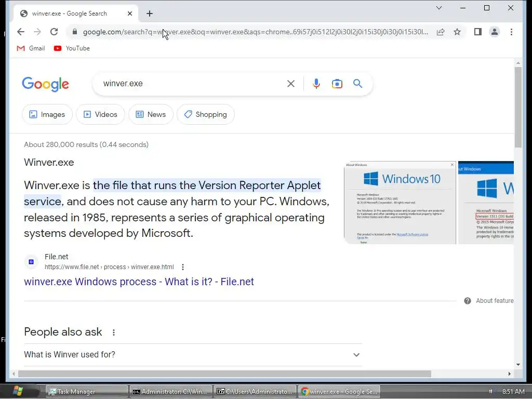The height and width of the screenshot is (399, 532).
Task: Click About featured snippets help icon
Action: pos(467,301)
